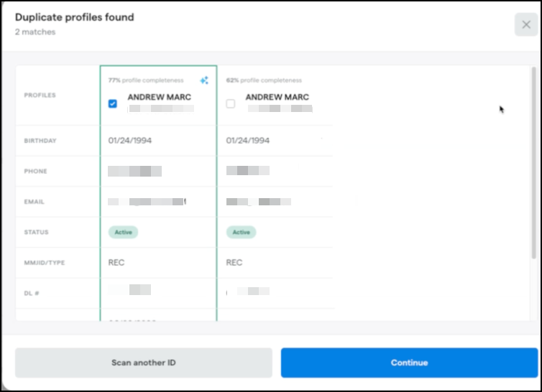
Task: Click the STATUS row label
Action: coord(36,232)
